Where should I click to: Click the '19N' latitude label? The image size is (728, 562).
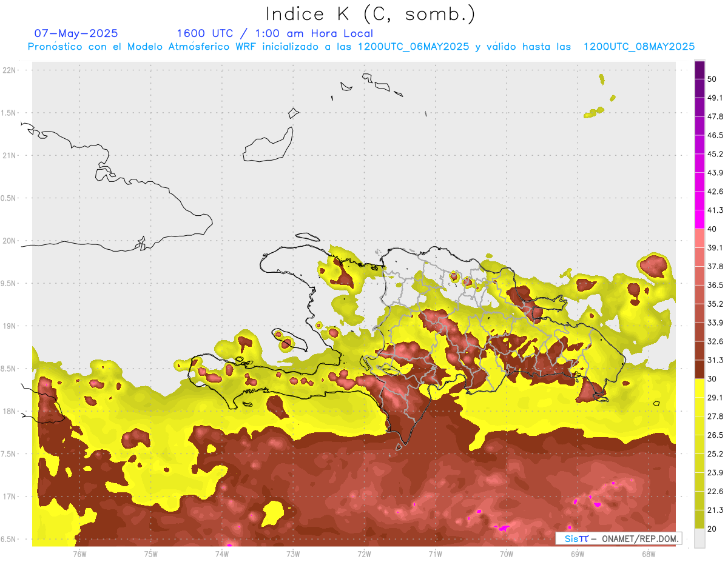[10, 326]
